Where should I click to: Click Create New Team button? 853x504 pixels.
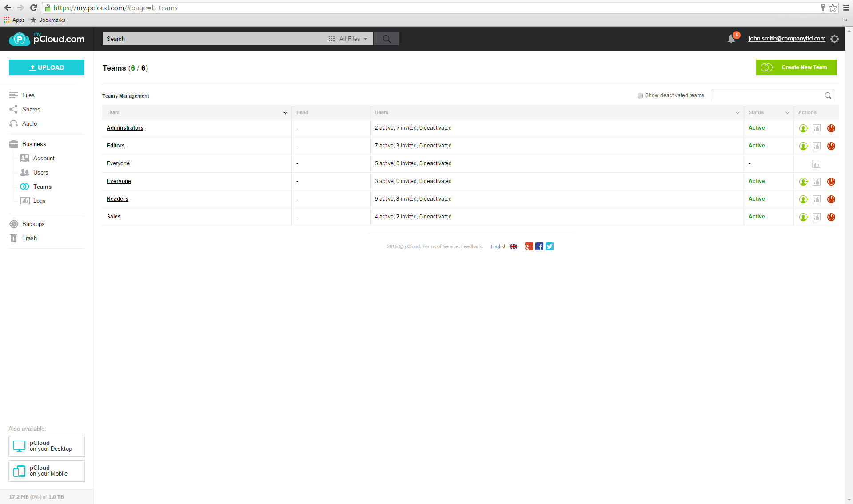click(x=796, y=67)
